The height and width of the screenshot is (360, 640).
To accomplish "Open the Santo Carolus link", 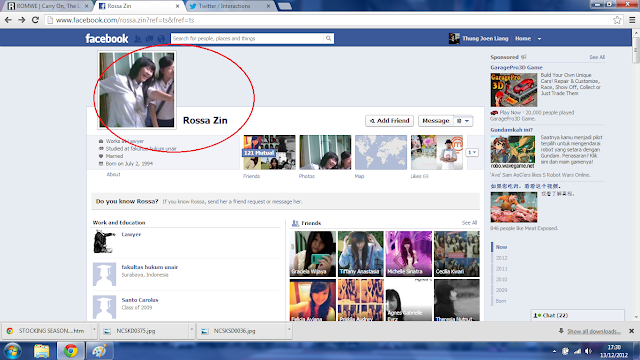I will point(140,300).
